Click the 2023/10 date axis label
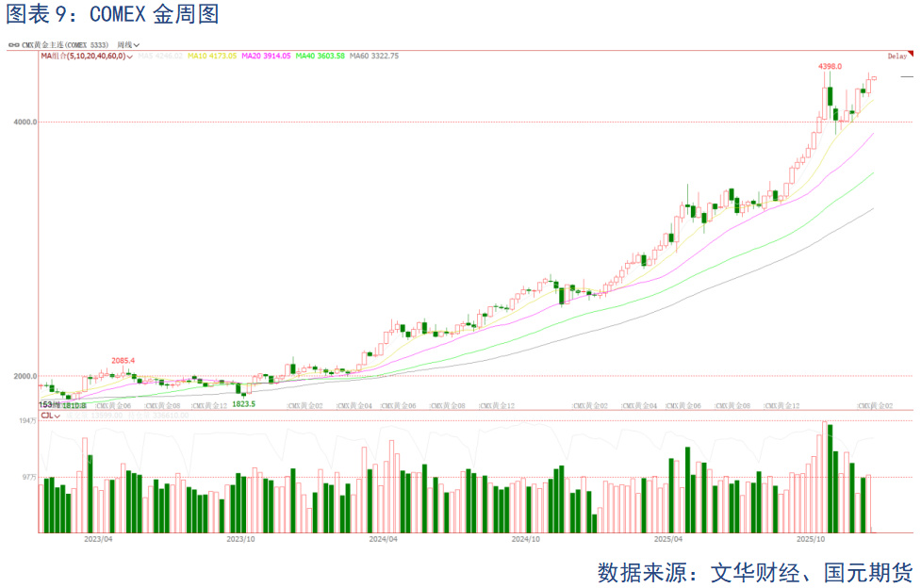Viewport: 921px width, 588px height. [x=240, y=539]
